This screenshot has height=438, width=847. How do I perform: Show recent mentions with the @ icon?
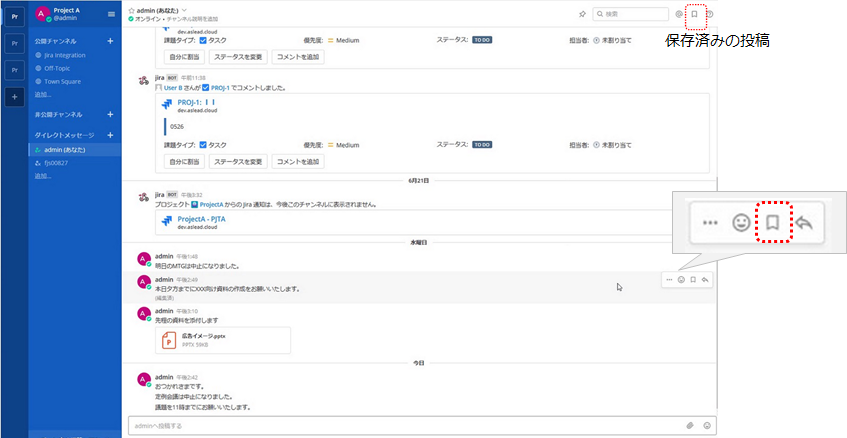(679, 14)
